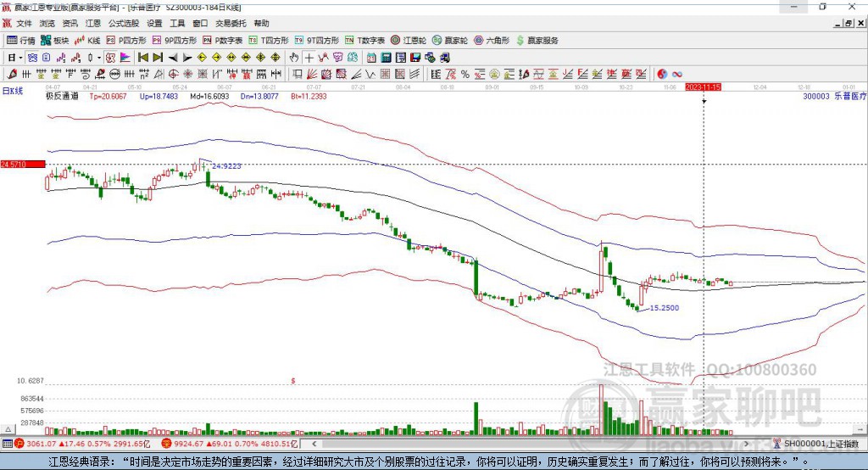Click the 深 index 9924.67 status entry
The height and width of the screenshot is (470, 868).
[x=230, y=444]
